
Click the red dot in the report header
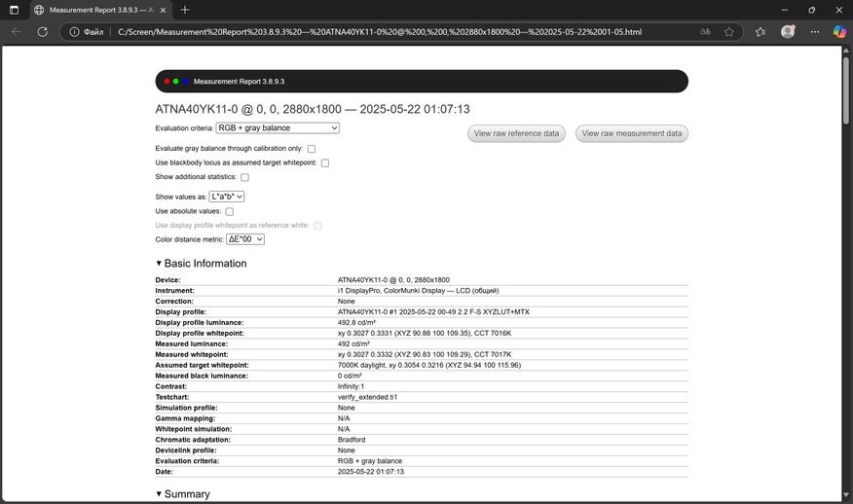[167, 82]
